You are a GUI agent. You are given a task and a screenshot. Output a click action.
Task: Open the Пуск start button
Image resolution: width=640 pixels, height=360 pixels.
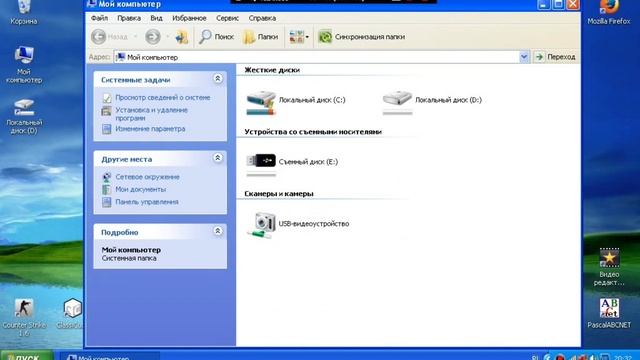[26, 356]
